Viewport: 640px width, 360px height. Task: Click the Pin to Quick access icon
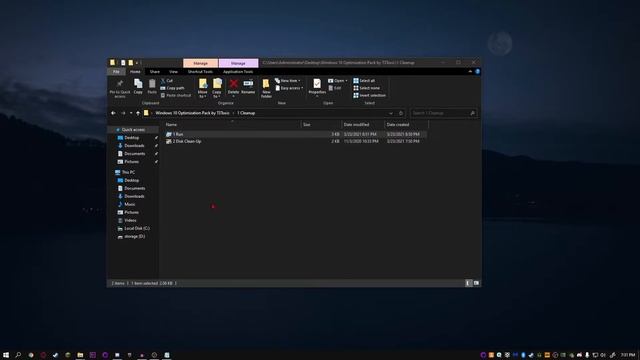120,84
